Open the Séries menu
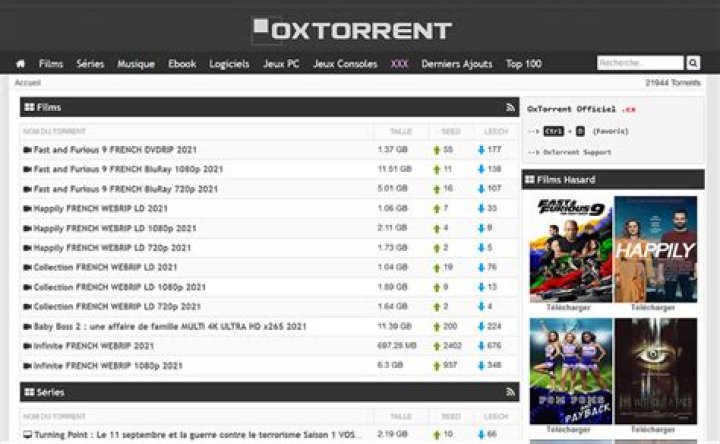This screenshot has width=720, height=444. tap(90, 64)
